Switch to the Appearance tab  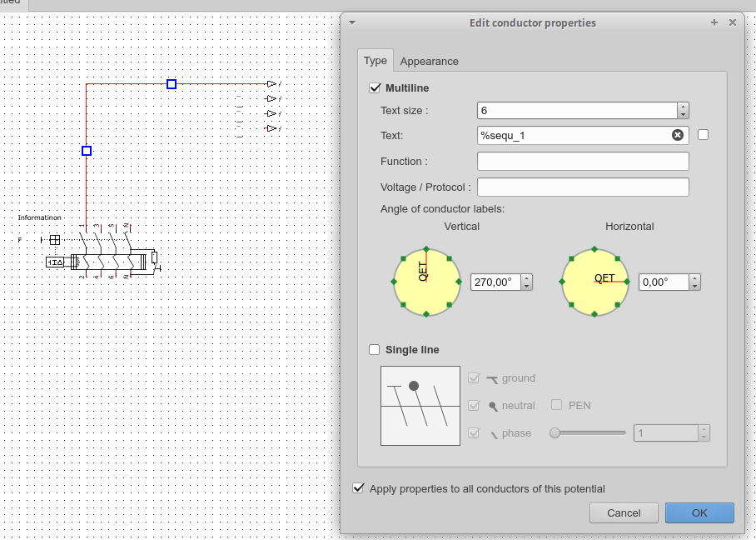(x=429, y=61)
